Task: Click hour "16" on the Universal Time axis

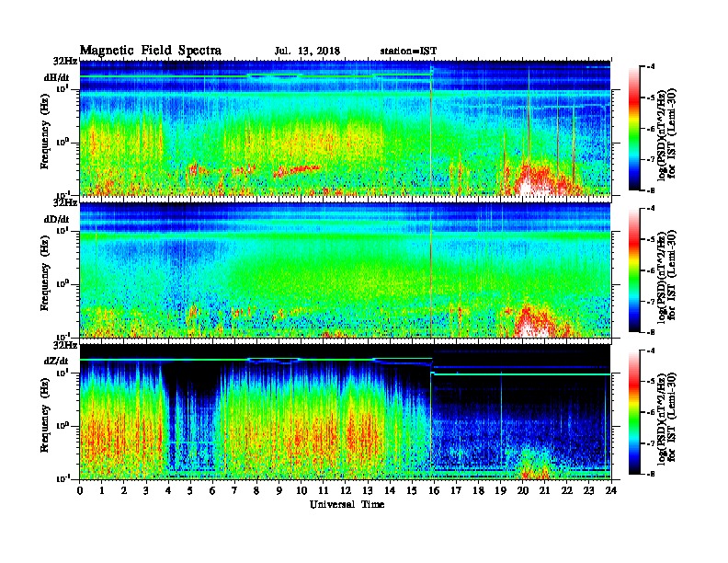Action: 434,490
